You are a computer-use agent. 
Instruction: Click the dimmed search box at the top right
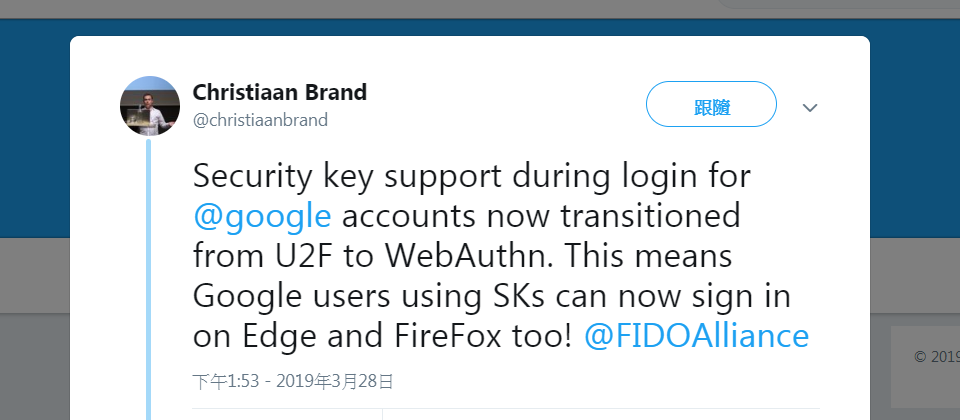839,4
